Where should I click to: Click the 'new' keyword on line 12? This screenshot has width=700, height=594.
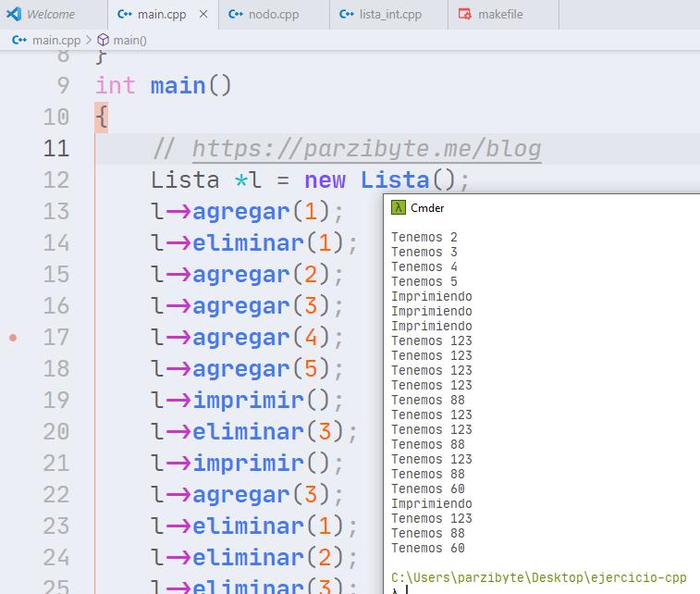(325, 180)
